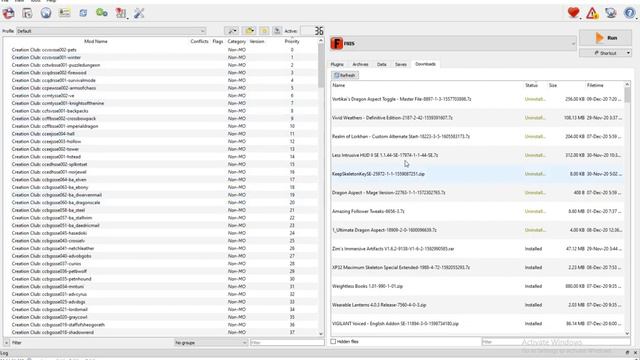Open the Profiles configuration icon
Screen dimensions: 640x360
point(64,13)
